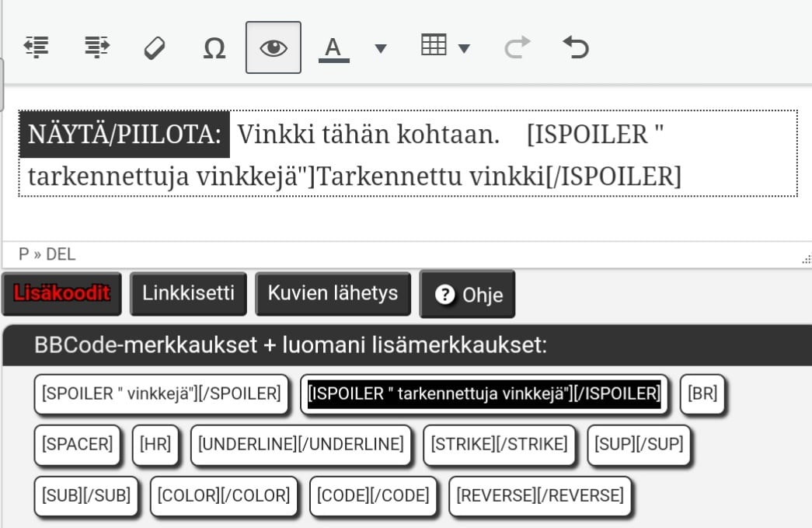
Task: Insert the [BR] line break tag
Action: tap(702, 393)
